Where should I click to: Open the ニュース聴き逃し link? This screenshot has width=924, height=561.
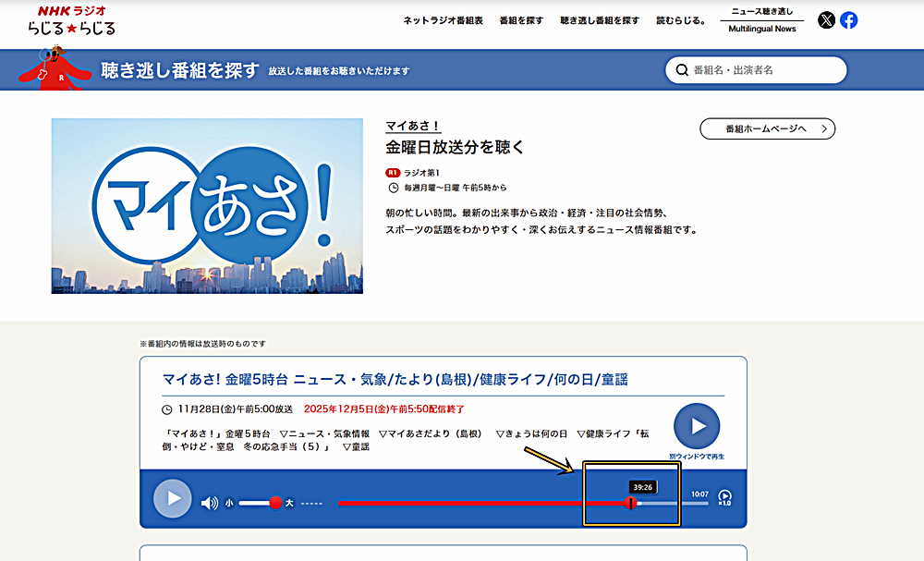761,11
